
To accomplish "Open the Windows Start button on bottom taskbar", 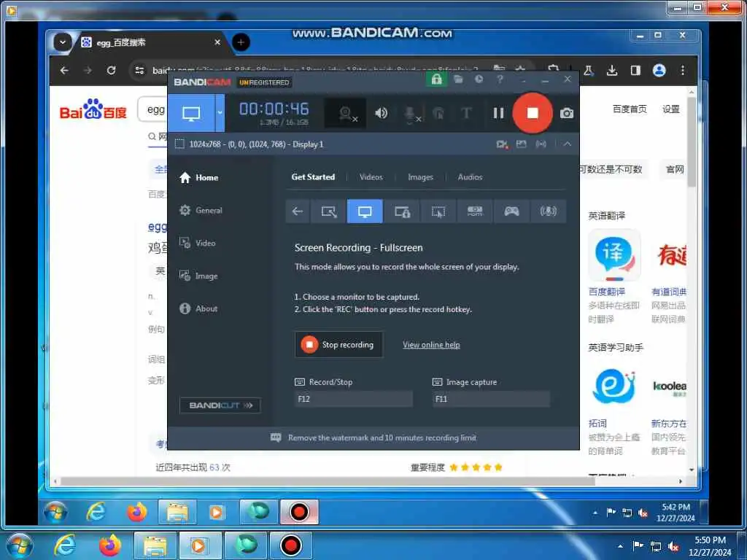I will point(20,545).
